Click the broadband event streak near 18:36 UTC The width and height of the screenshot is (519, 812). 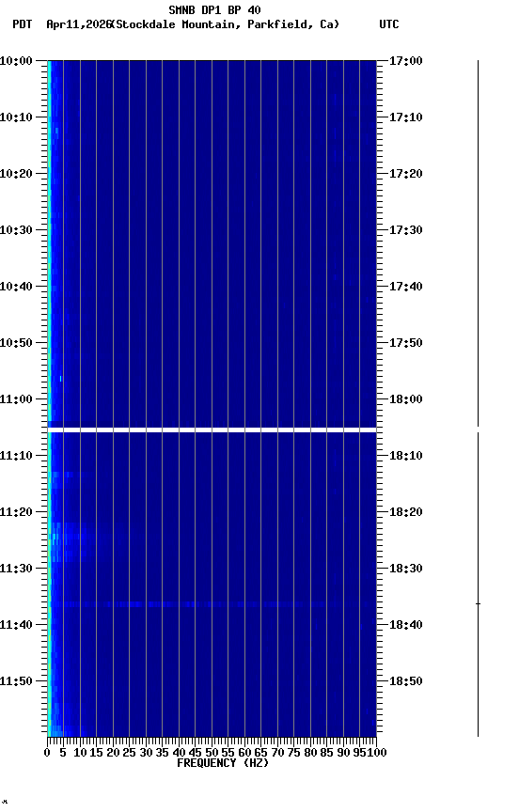212,604
